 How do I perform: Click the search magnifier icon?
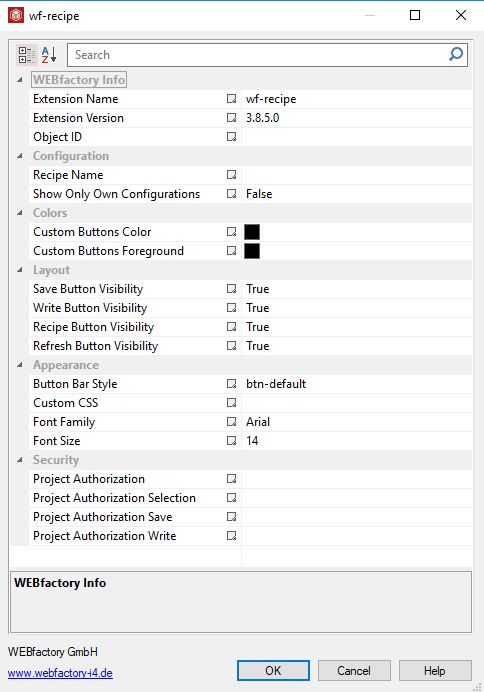click(x=456, y=55)
